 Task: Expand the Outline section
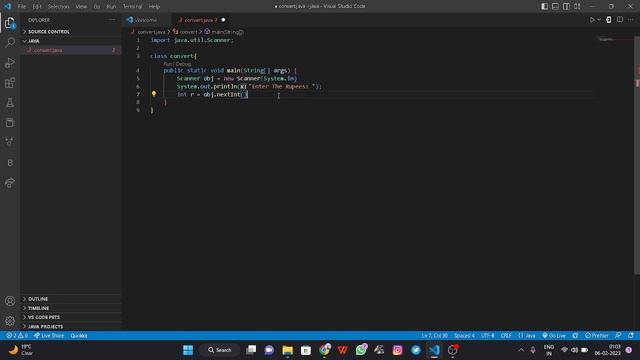71,299
